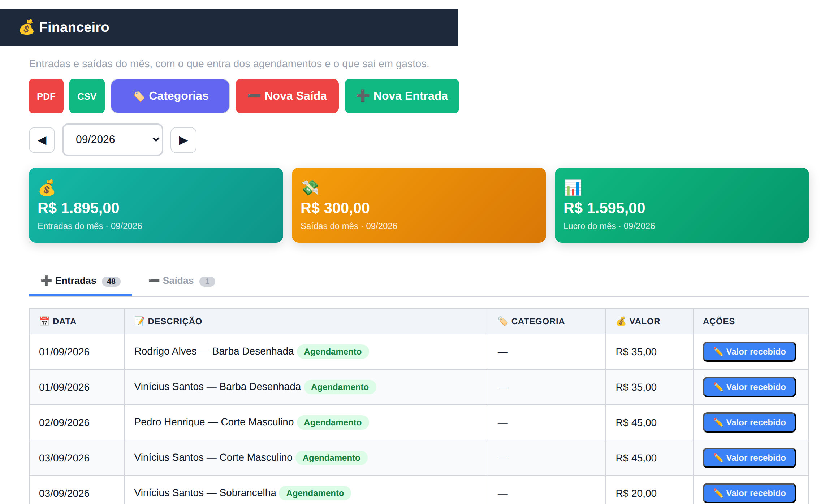Select the R$ 20,00 value cell
The image size is (838, 504).
coord(649,493)
